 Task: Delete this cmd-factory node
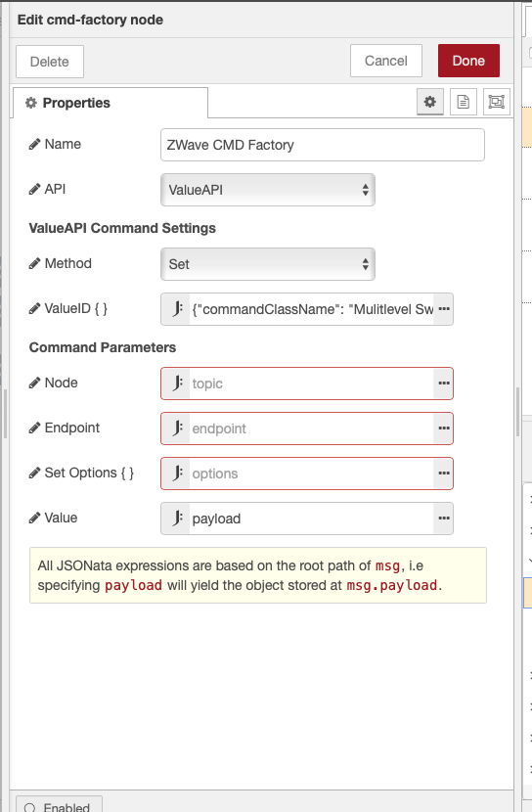click(x=50, y=62)
